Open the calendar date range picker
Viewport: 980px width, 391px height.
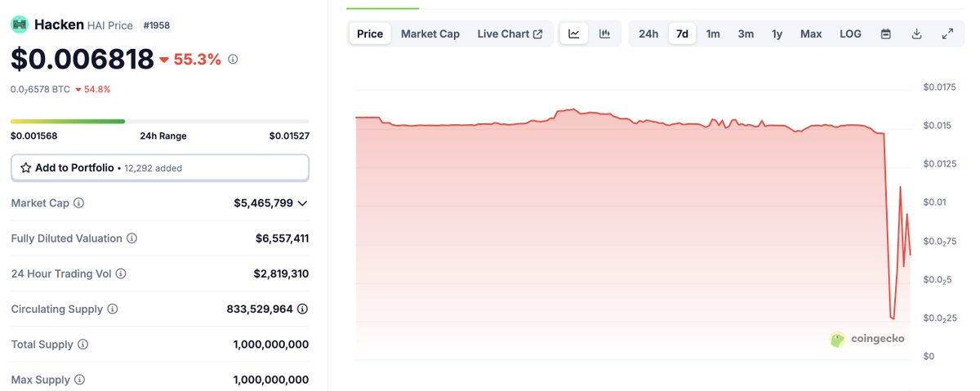coord(886,33)
